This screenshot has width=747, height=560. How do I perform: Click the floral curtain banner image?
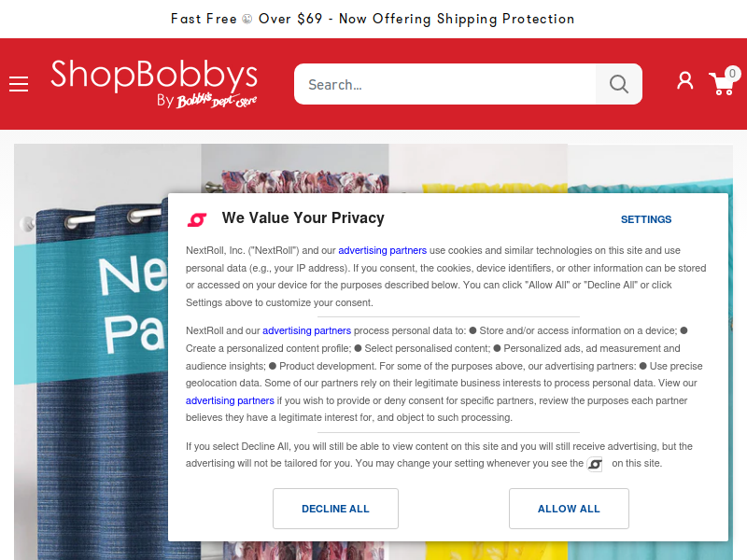tap(295, 169)
